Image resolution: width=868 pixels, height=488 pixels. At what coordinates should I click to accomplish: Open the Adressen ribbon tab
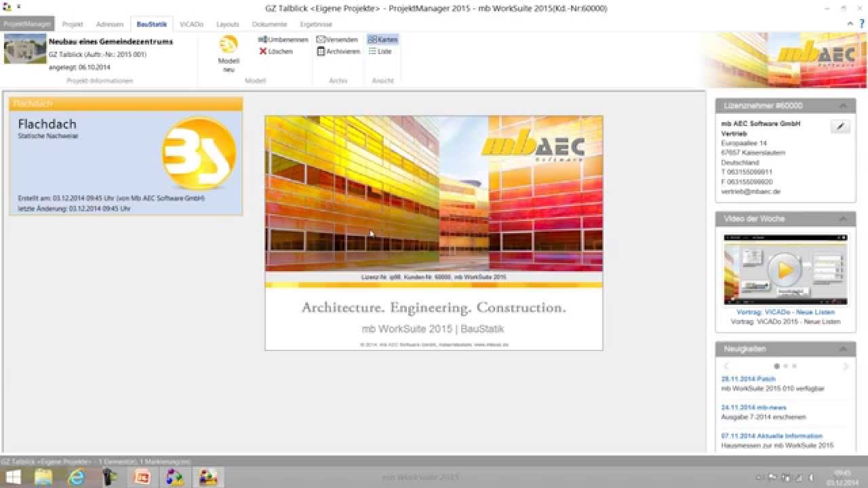(110, 24)
